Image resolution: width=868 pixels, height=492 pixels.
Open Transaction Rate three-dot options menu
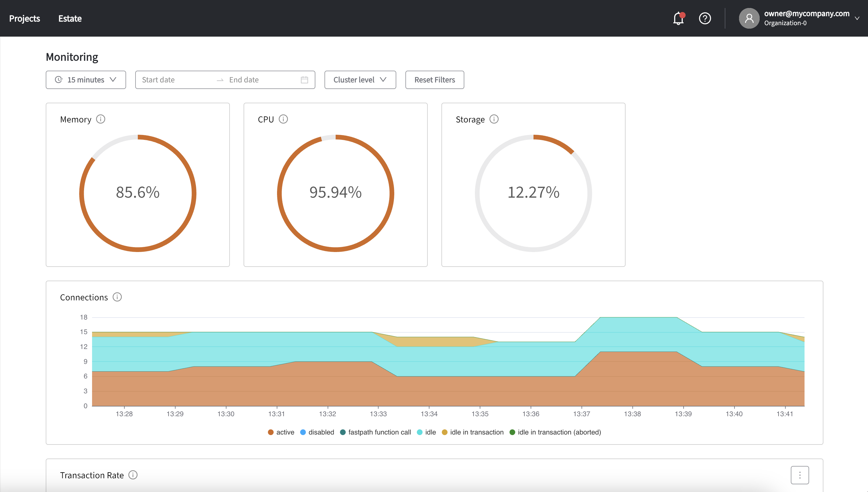coord(800,475)
